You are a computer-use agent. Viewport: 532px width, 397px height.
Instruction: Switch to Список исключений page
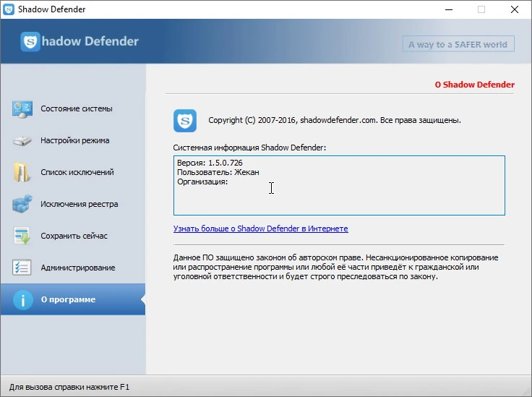click(73, 172)
